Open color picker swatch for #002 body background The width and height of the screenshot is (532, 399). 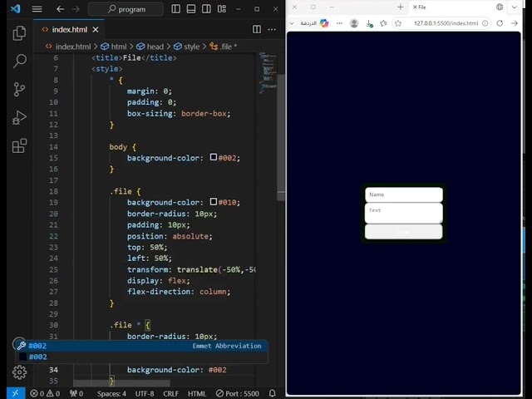coord(214,157)
